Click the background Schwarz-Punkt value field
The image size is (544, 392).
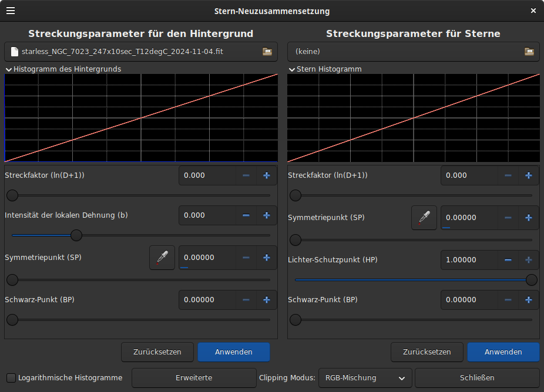pos(207,300)
